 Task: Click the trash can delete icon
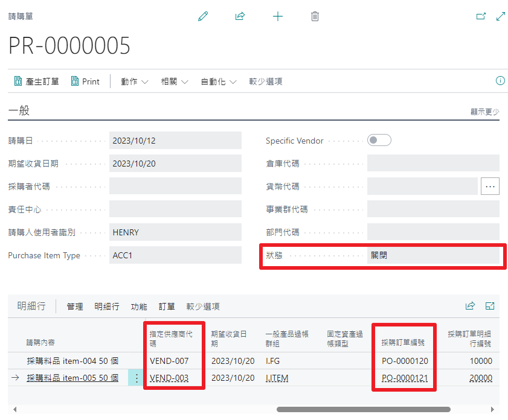point(315,16)
